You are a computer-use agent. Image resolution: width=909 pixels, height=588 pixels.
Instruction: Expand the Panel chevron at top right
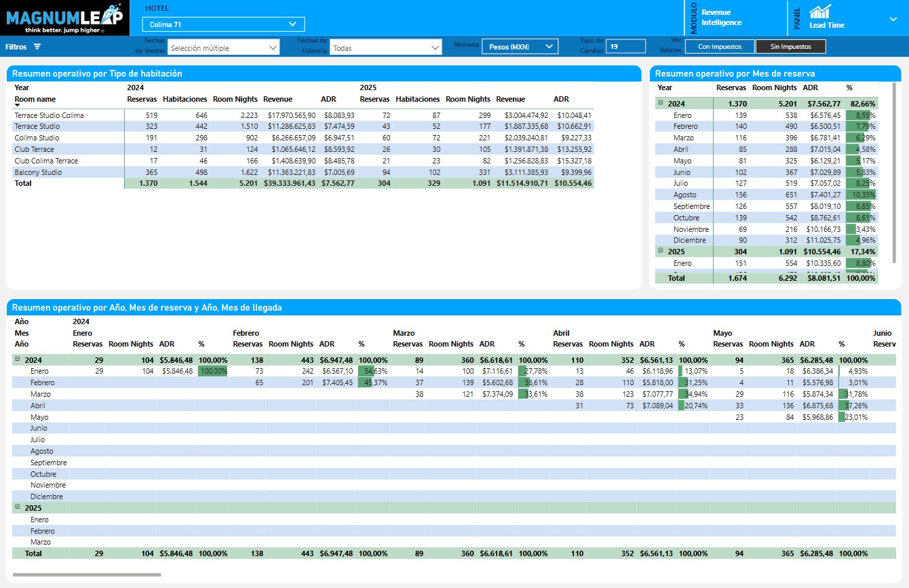pyautogui.click(x=893, y=19)
